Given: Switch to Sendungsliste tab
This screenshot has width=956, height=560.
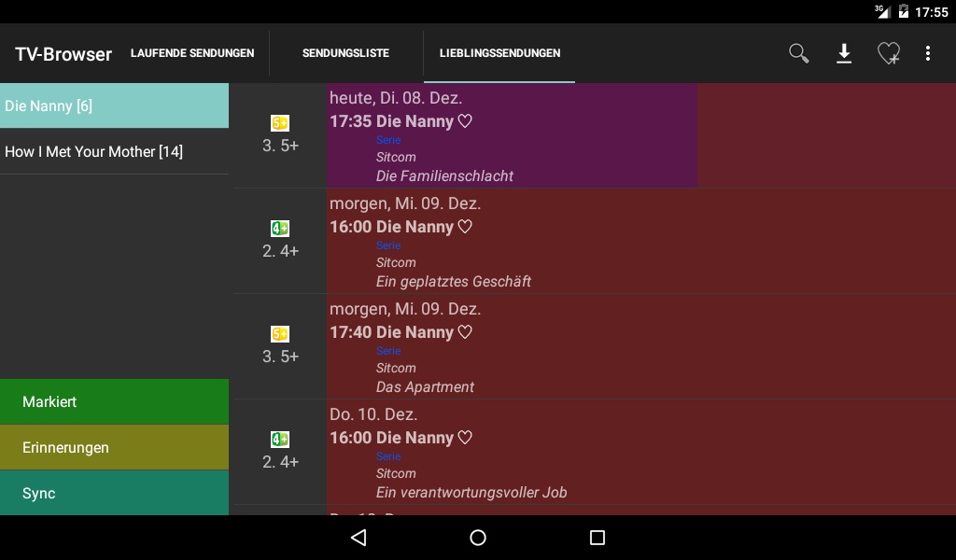Looking at the screenshot, I should pyautogui.click(x=345, y=53).
